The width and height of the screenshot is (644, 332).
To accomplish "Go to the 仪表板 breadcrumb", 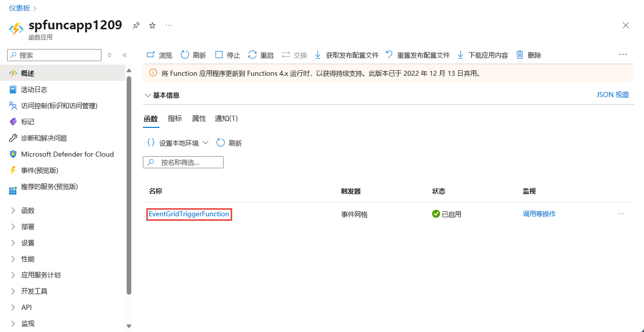I will click(19, 8).
